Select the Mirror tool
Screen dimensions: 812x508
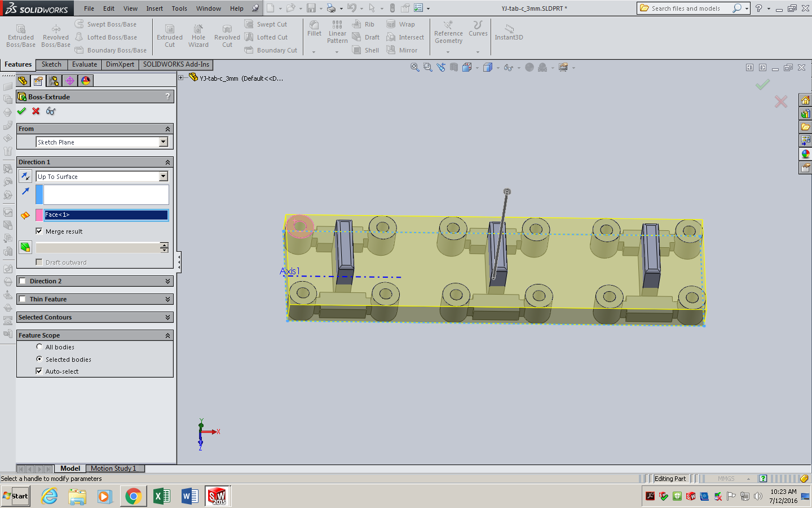(x=401, y=50)
